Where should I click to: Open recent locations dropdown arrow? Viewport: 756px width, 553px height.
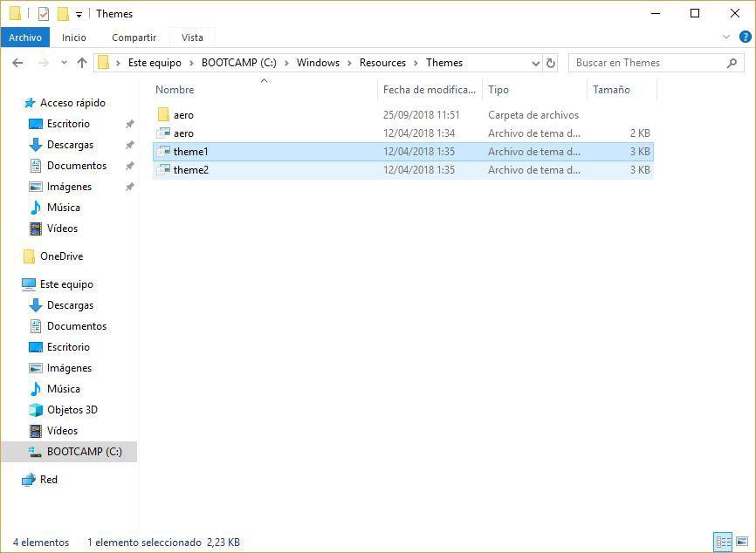coord(64,63)
